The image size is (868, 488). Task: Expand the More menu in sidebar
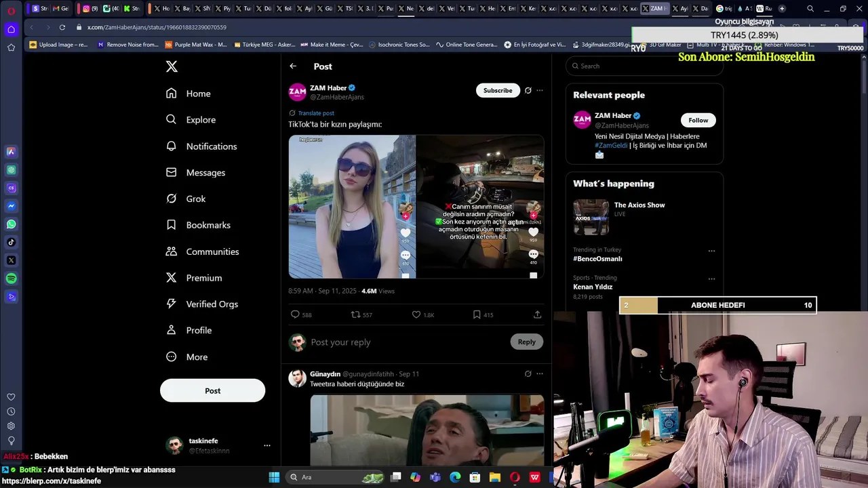(186, 357)
